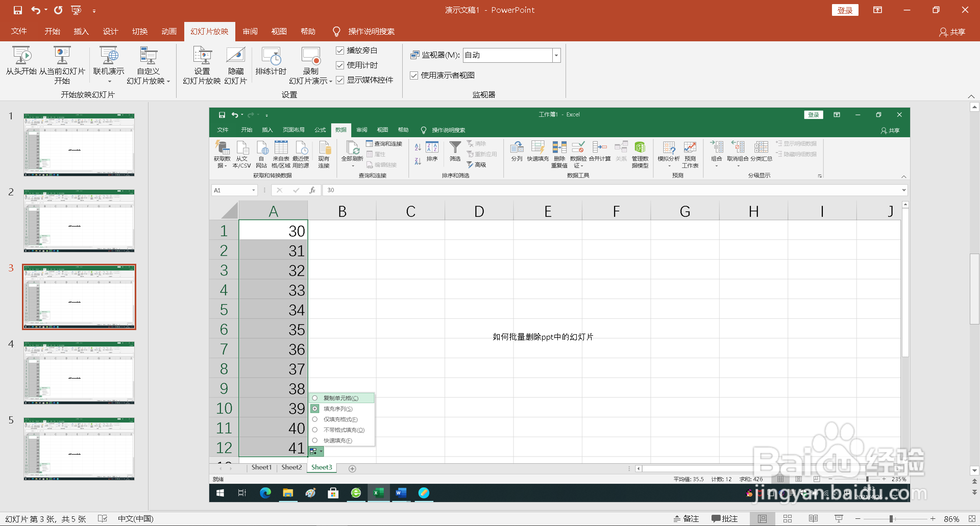
Task: Open 自定义幻灯片放映 dropdown
Action: pyautogui.click(x=149, y=65)
